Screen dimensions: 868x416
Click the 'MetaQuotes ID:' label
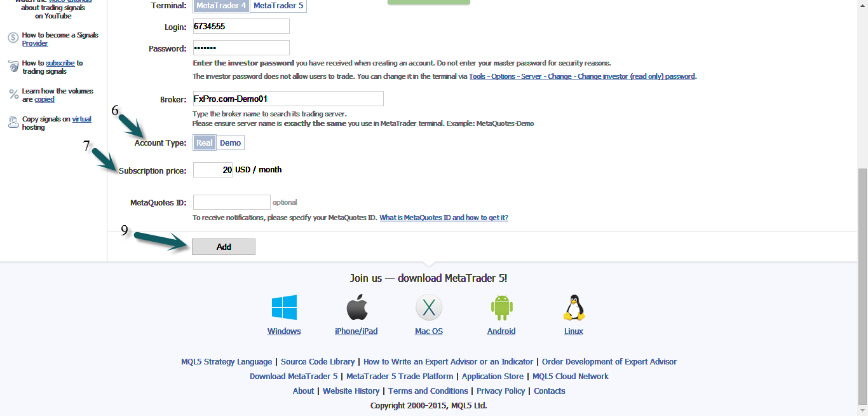(158, 203)
